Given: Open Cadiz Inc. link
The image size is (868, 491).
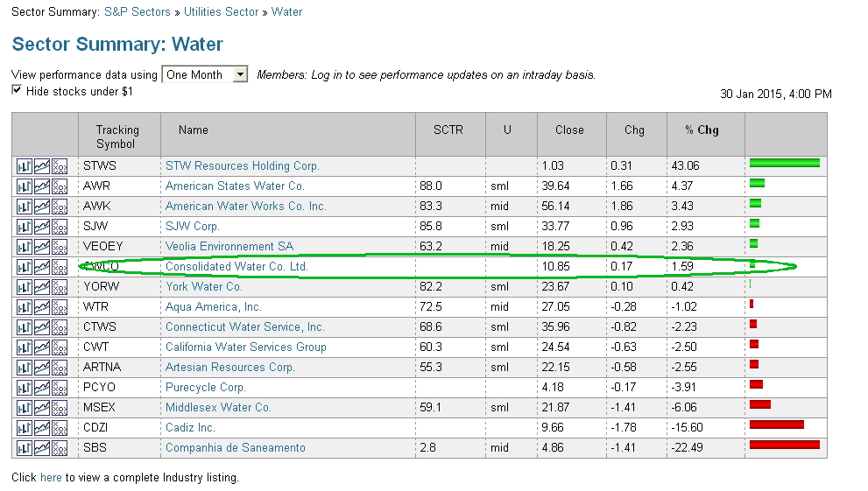Looking at the screenshot, I should (x=190, y=427).
